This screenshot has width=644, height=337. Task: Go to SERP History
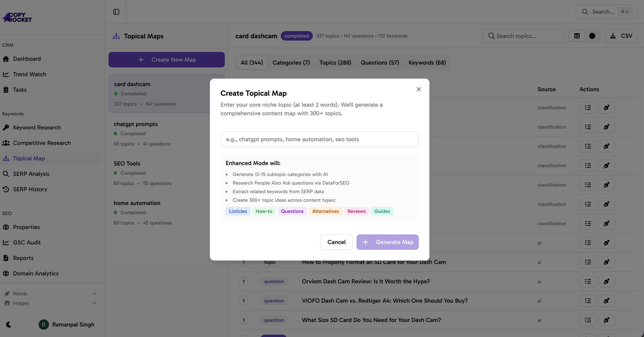(x=30, y=189)
